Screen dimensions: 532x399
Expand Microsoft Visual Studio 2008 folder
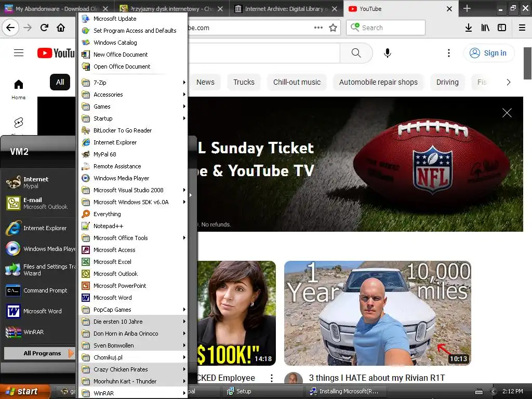point(132,190)
